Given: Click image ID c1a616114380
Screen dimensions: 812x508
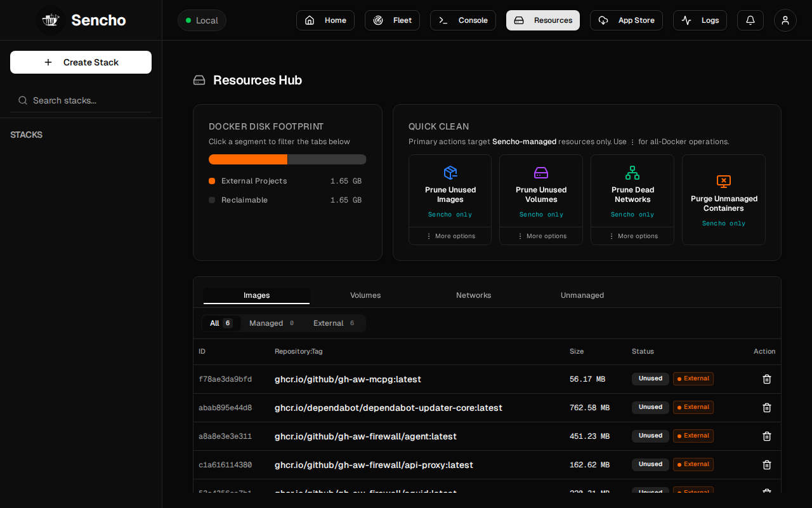Looking at the screenshot, I should click(225, 465).
